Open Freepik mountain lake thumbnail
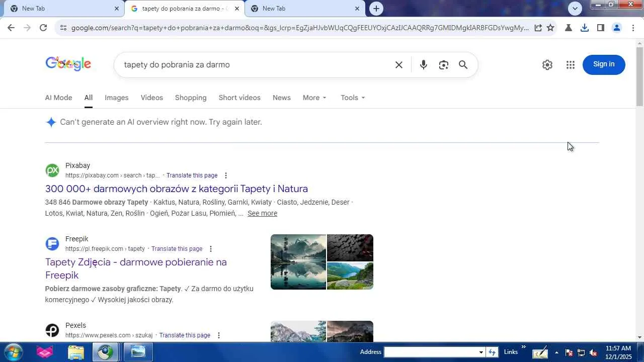644x362 pixels. coord(298,262)
